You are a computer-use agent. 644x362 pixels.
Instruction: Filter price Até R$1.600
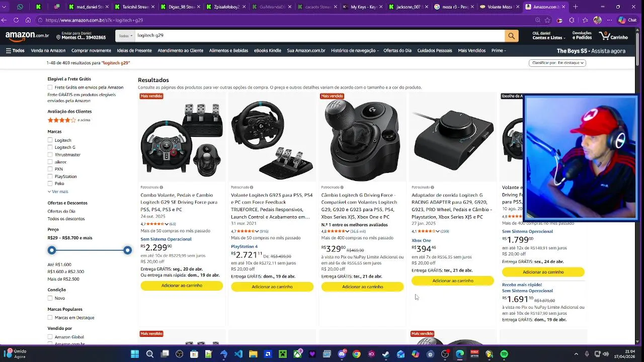coord(59,264)
